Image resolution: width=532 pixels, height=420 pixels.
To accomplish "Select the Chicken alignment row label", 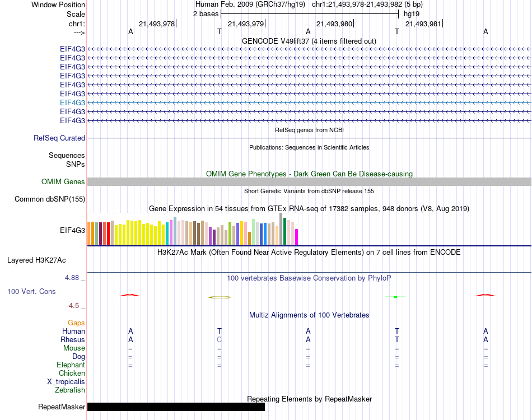I will click(x=72, y=373).
